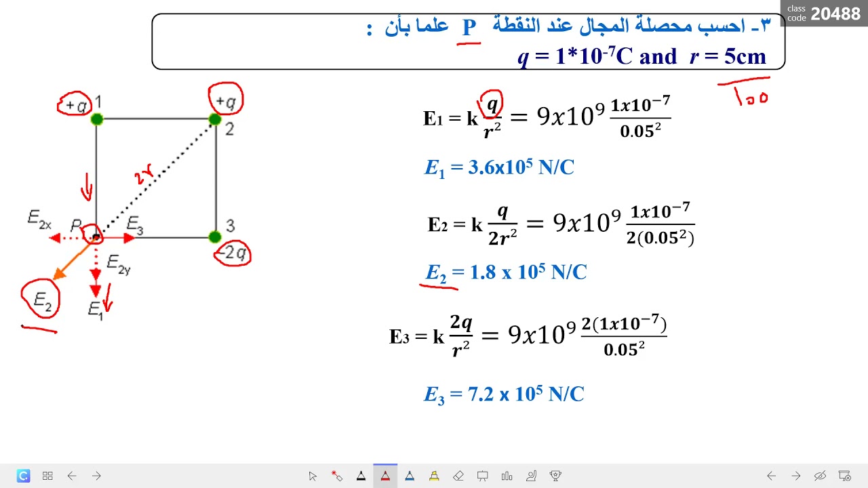Open the bar chart activity icon
Image resolution: width=868 pixels, height=488 pixels.
pos(507,476)
